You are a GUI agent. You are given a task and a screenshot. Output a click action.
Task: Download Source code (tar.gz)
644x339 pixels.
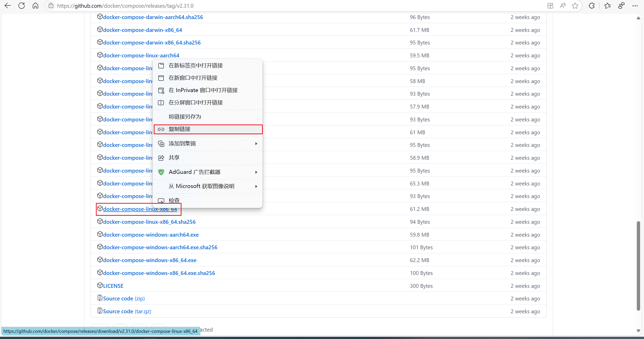(127, 311)
